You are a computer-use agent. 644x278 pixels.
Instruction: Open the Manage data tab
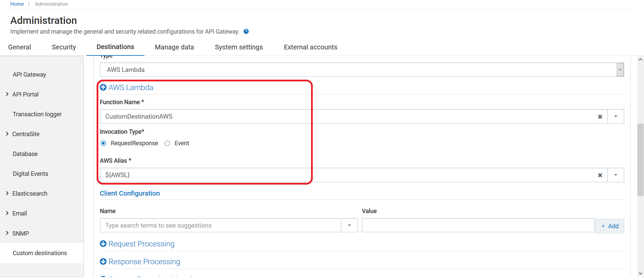click(174, 47)
